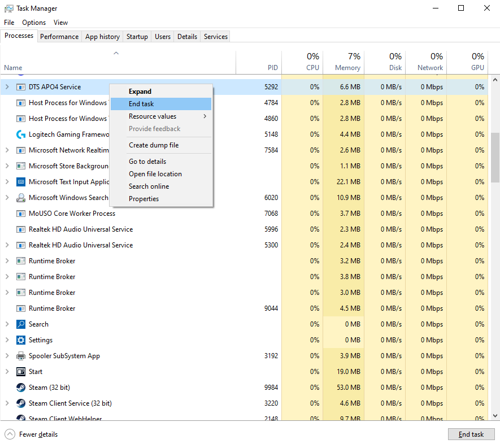Image resolution: width=500 pixels, height=448 pixels.
Task: Click the scrollbar down arrow
Action: [495, 415]
